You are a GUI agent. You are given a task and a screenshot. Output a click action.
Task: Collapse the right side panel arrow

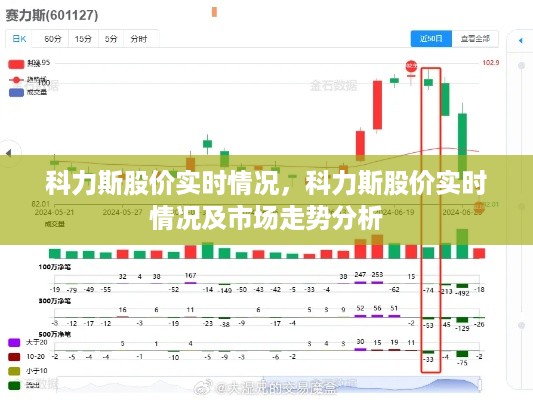coord(520,40)
